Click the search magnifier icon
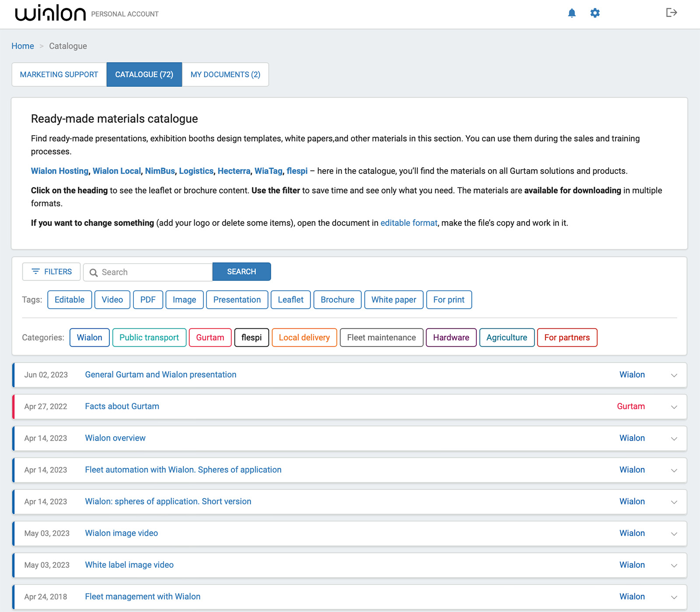The image size is (700, 612). click(94, 272)
